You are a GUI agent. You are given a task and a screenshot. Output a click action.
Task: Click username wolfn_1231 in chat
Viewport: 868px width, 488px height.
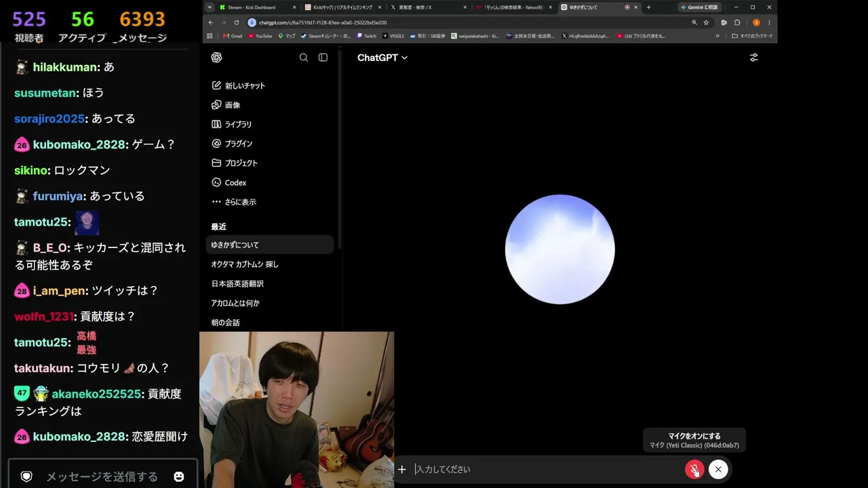point(44,317)
